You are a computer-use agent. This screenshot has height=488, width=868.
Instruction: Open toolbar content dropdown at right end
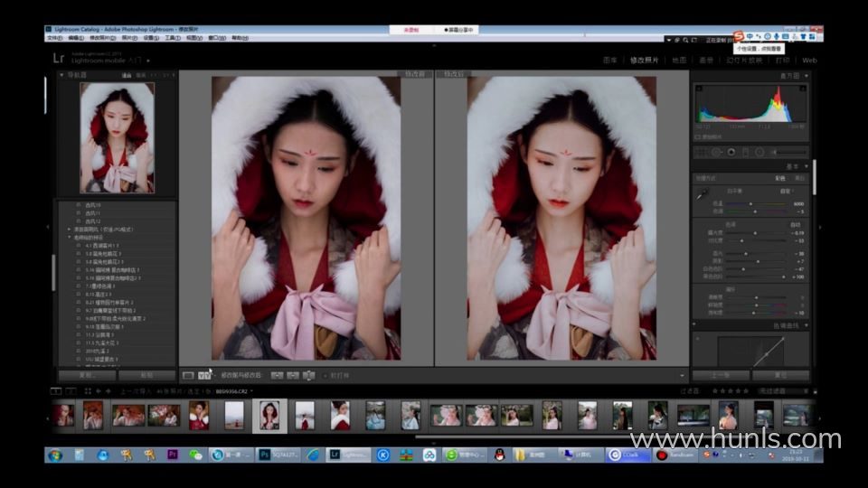click(x=682, y=376)
